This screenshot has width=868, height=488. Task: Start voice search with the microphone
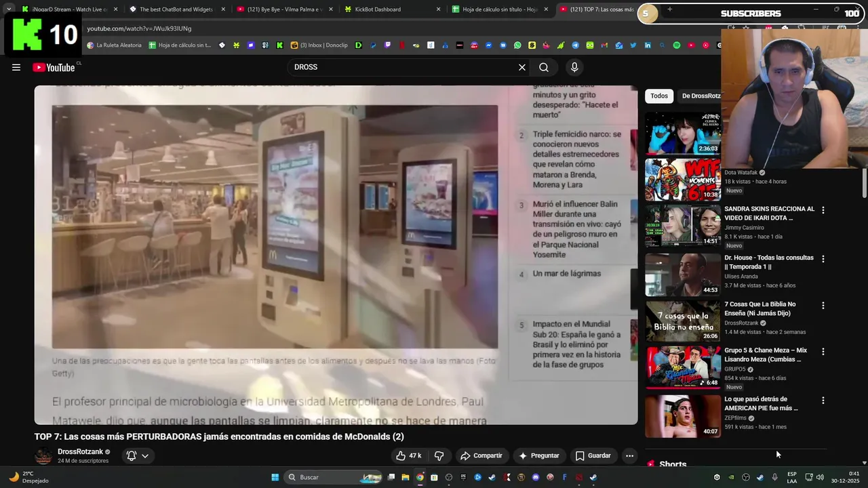574,67
